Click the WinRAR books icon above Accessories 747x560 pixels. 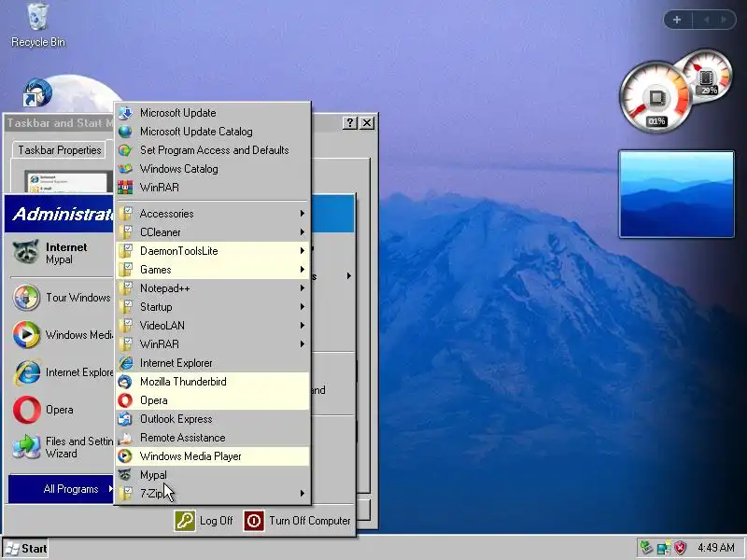125,188
